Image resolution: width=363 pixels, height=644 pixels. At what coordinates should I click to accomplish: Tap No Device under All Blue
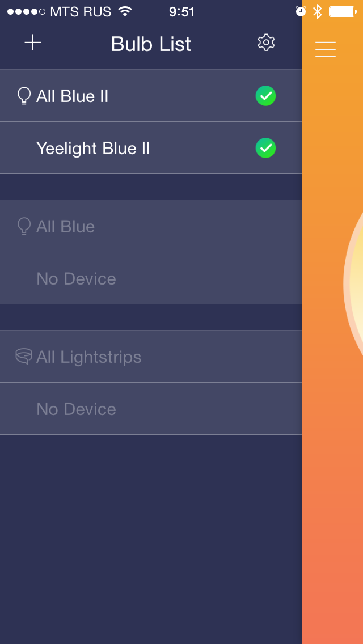(76, 279)
